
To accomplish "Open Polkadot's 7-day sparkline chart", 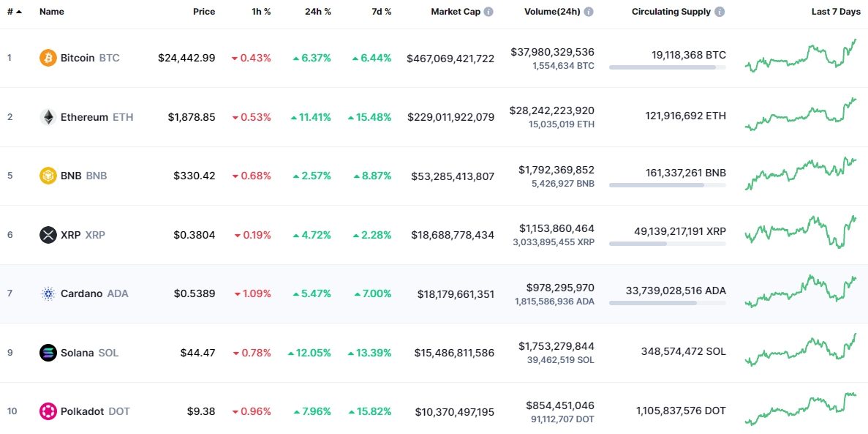I will 801,409.
